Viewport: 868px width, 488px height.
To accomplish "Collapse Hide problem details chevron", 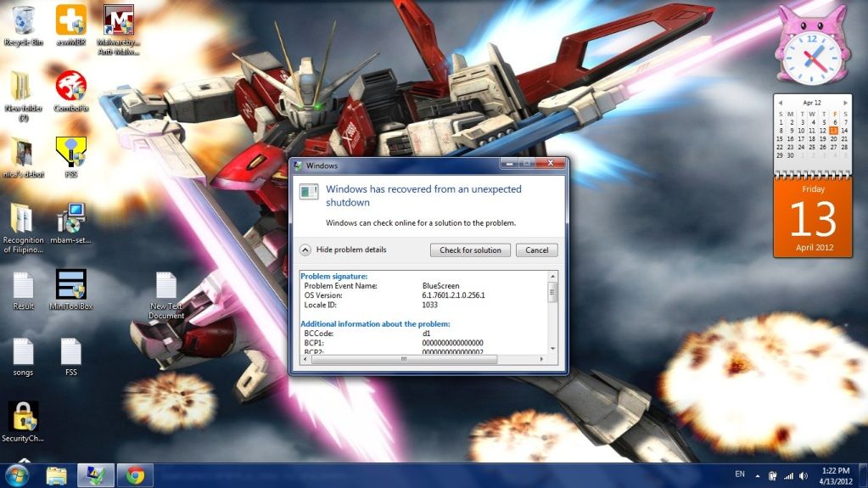I will 305,250.
